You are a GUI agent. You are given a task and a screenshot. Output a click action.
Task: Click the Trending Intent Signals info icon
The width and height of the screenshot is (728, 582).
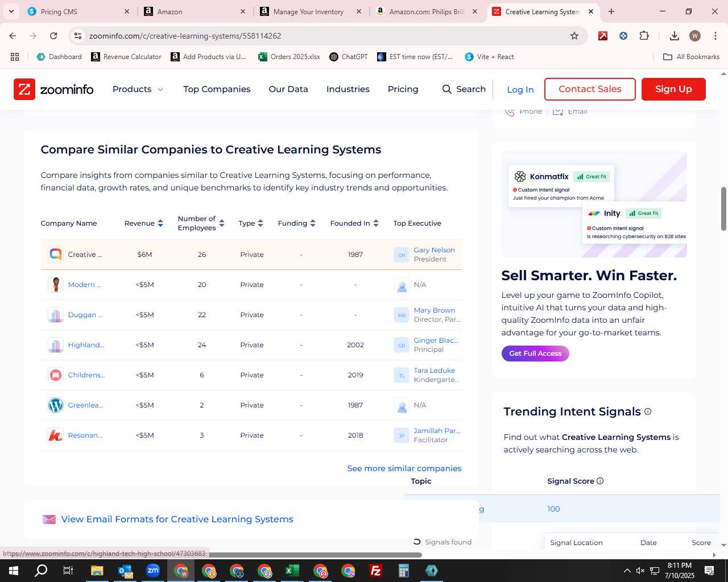(648, 411)
